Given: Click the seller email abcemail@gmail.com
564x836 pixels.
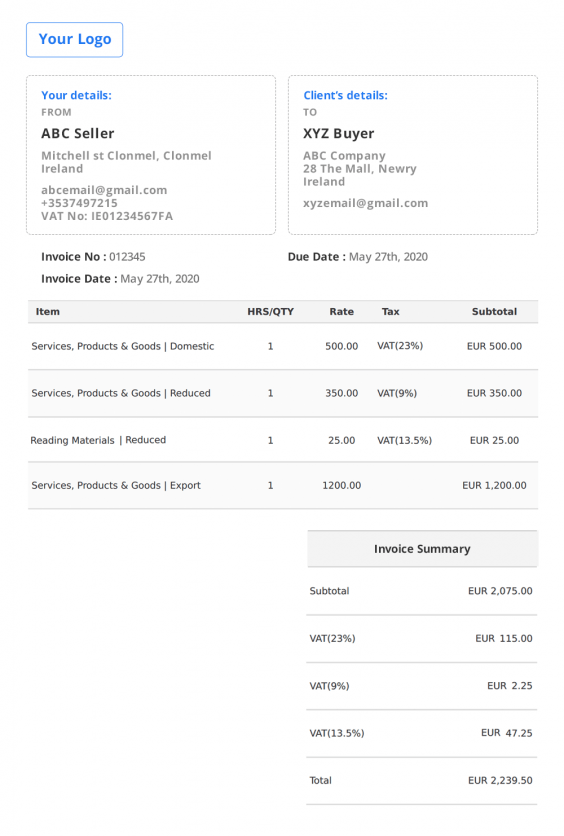Looking at the screenshot, I should coord(104,190).
